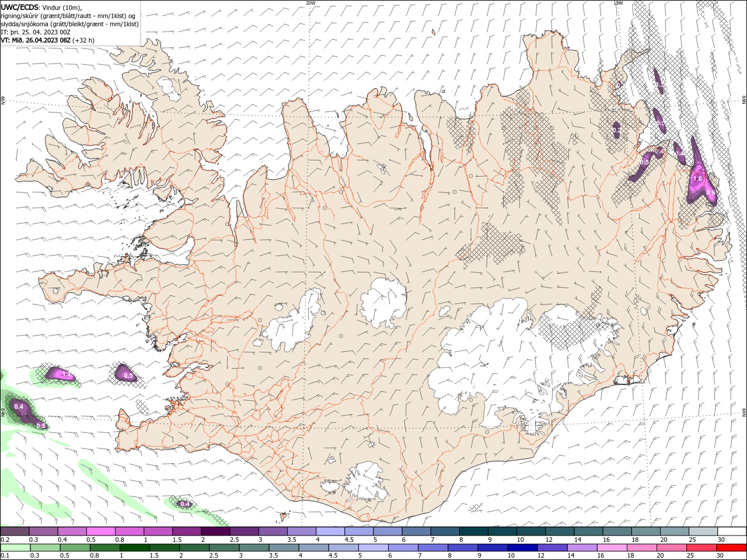This screenshot has height=560, width=747.
Task: Pick the lavender snow-scale swatch between 4 and 4.5
Action: pyautogui.click(x=330, y=531)
